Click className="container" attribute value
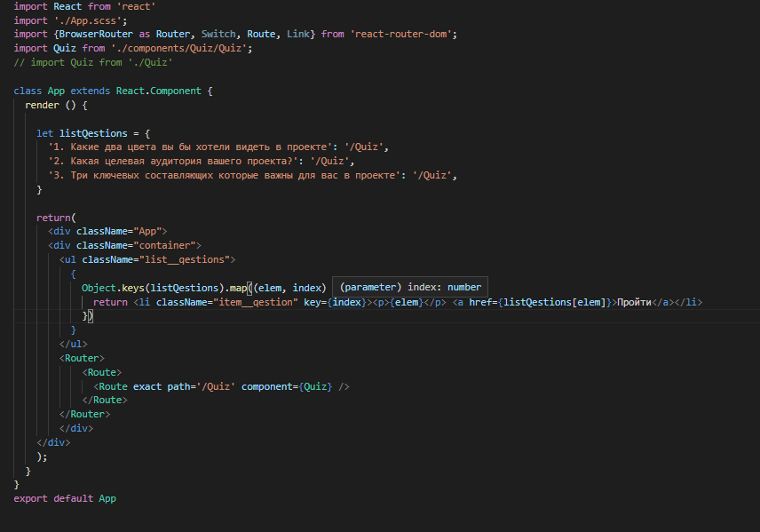This screenshot has width=760, height=532. click(167, 245)
